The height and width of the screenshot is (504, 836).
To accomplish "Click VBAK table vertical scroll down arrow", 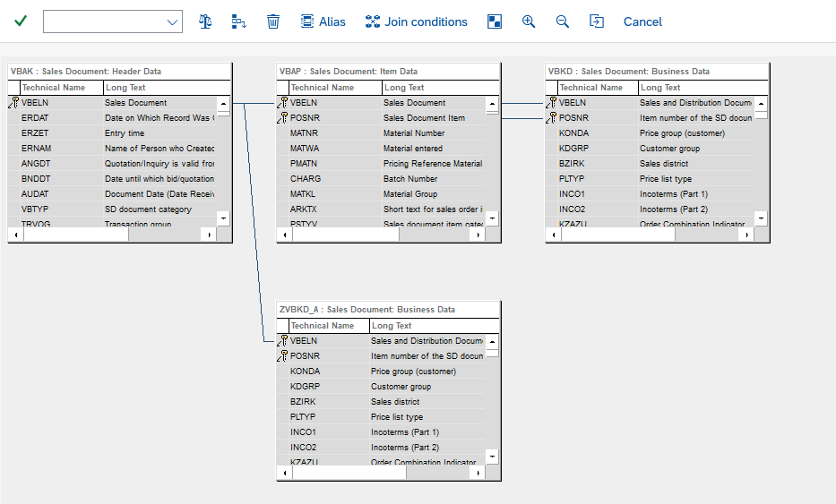I will click(x=223, y=218).
